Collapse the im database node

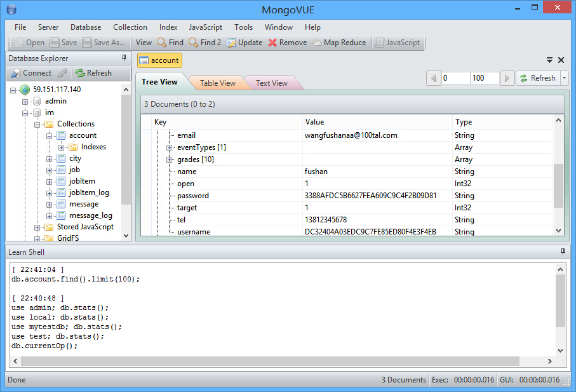point(25,113)
